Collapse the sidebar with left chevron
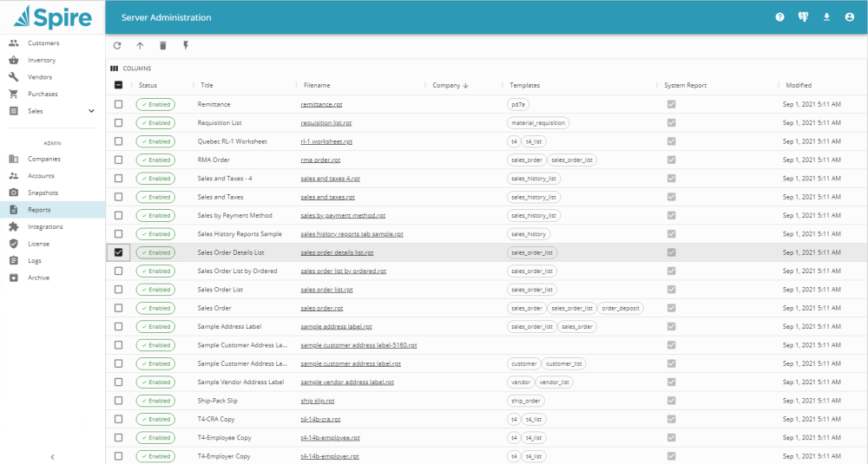 coord(53,457)
